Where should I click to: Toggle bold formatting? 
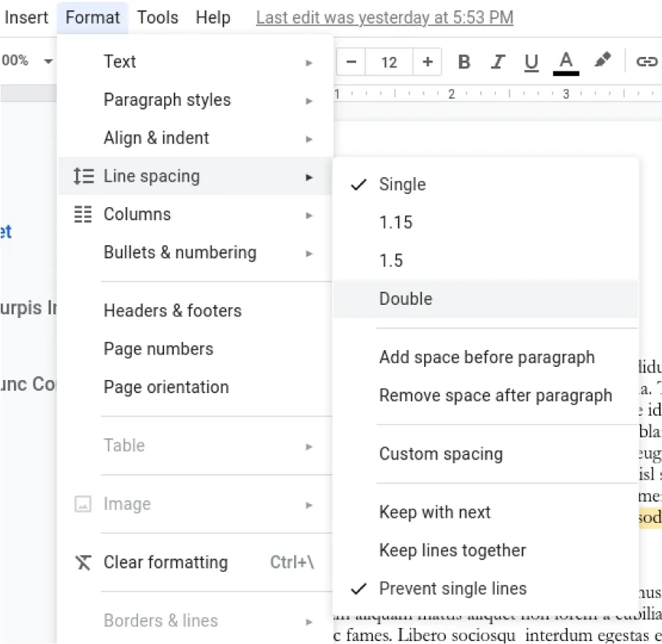tap(463, 62)
